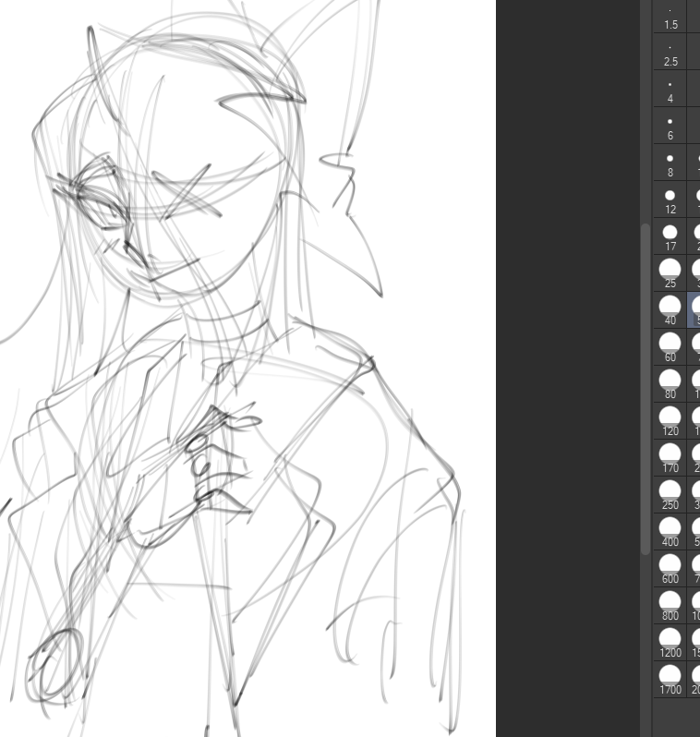Select the 120 brush size preset
Image resolution: width=700 pixels, height=737 pixels.
click(670, 420)
